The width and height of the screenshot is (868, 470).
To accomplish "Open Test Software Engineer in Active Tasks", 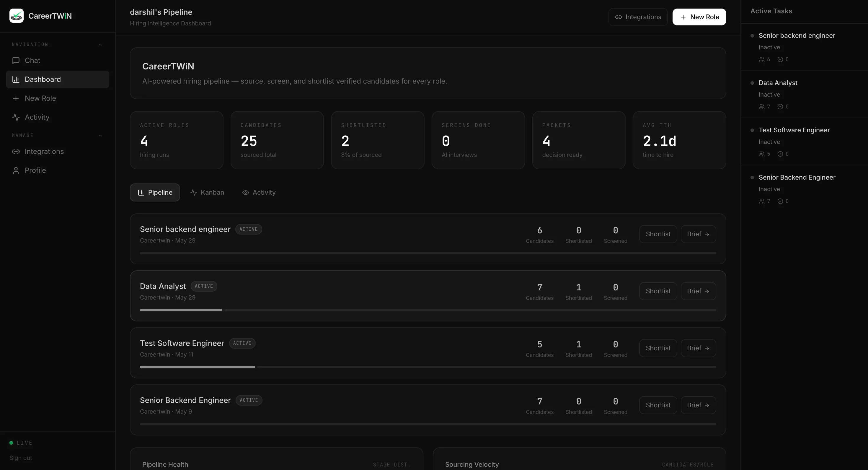I will tap(804, 141).
